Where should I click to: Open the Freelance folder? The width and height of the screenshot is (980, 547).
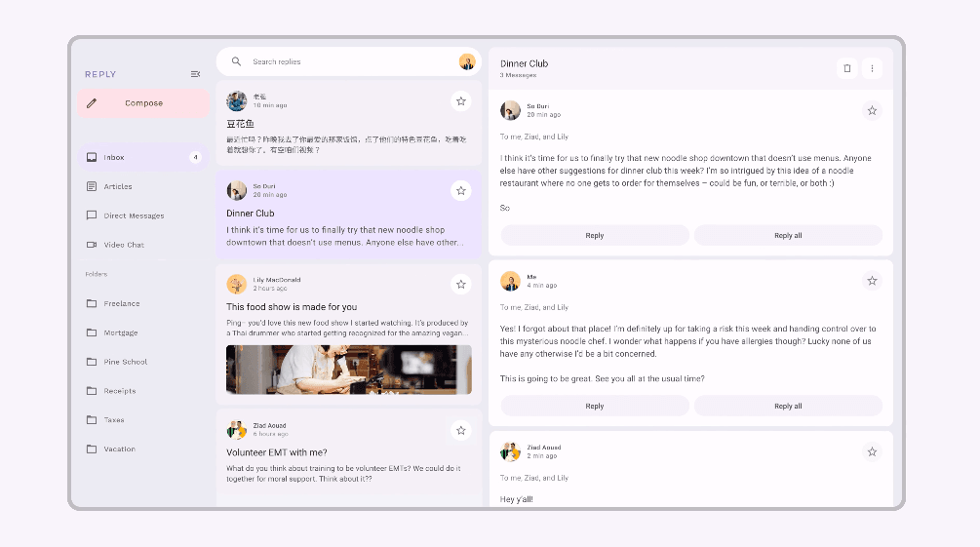[x=143, y=303]
